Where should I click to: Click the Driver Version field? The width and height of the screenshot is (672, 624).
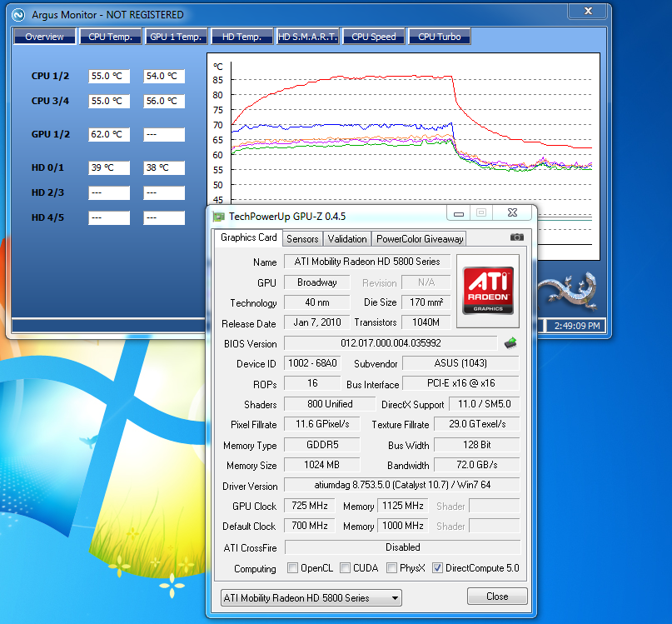pos(402,485)
